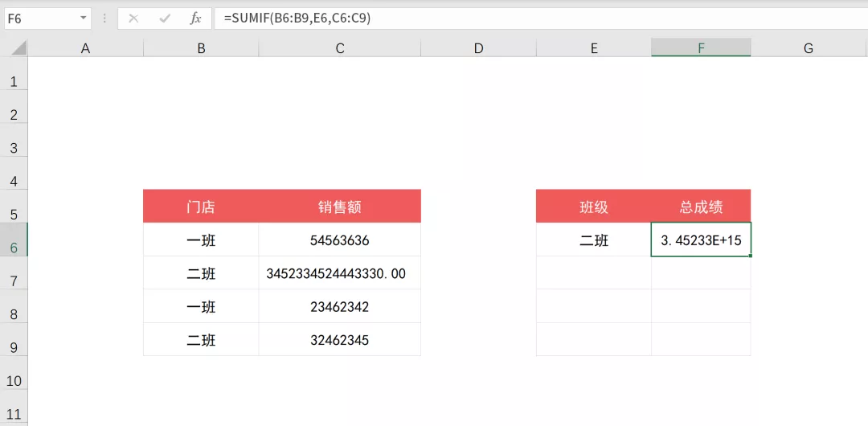Click the formula bar with SUMIF formula
Screen dimensions: 868x426
click(541, 18)
